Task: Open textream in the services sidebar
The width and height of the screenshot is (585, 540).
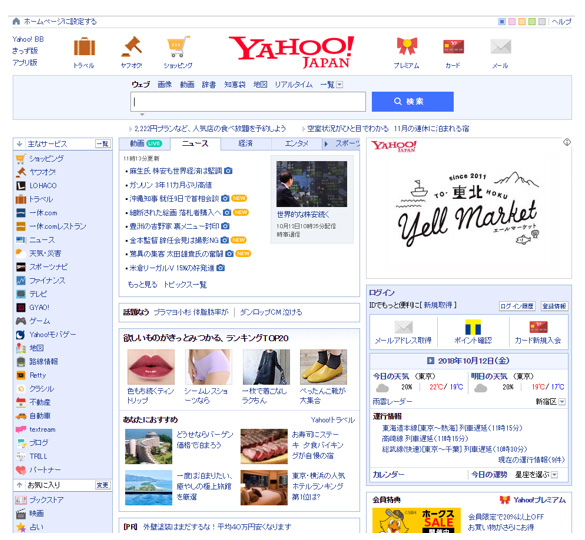Action: [x=42, y=429]
